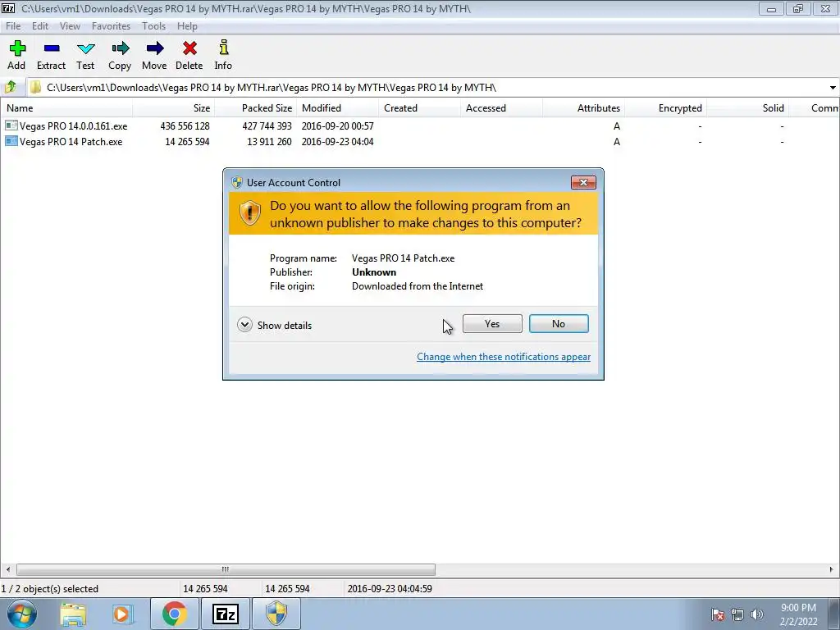The image size is (840, 630).
Task: Select Vegas PRO 14 Patch.exe file row
Action: 419,141
